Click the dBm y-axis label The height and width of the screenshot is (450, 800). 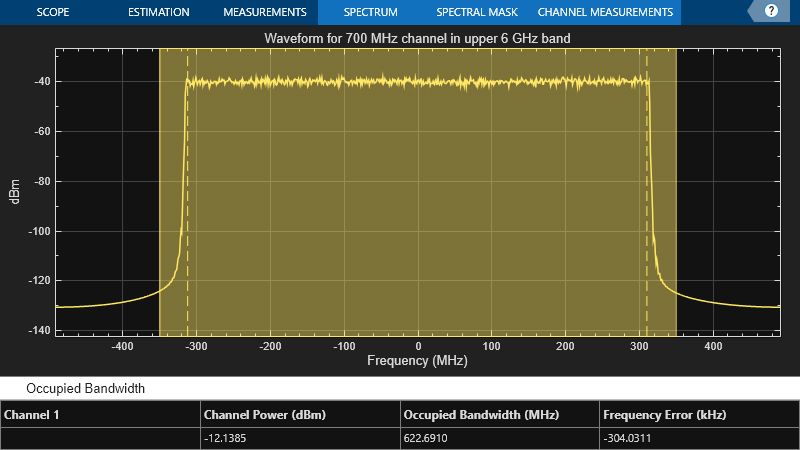click(x=14, y=190)
